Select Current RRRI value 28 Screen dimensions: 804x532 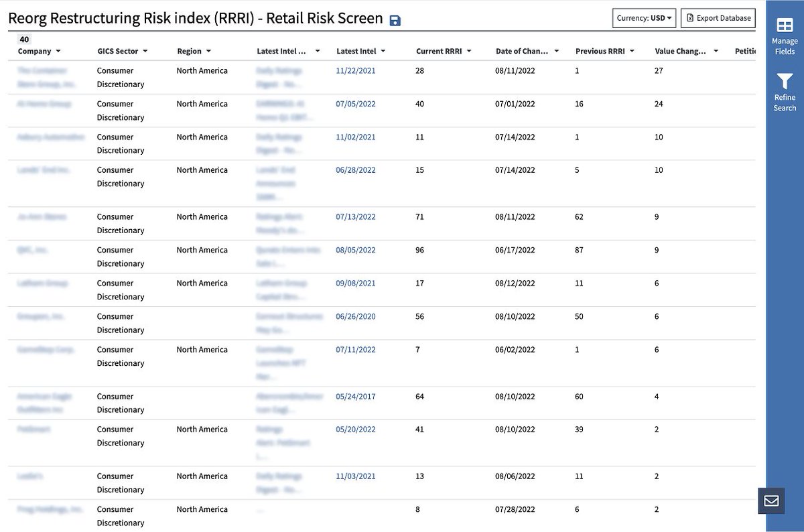click(420, 70)
